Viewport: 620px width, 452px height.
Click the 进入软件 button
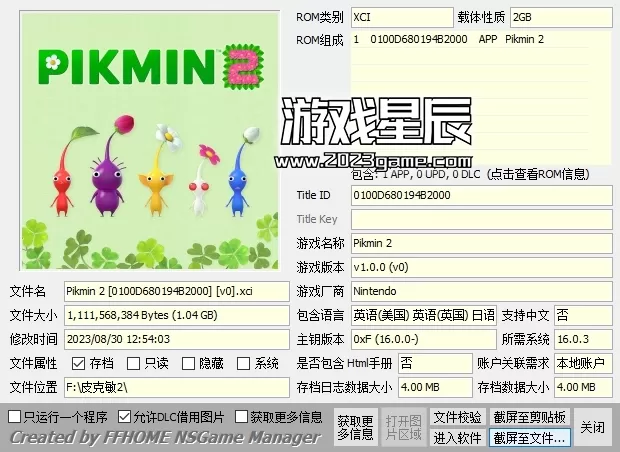tap(457, 438)
